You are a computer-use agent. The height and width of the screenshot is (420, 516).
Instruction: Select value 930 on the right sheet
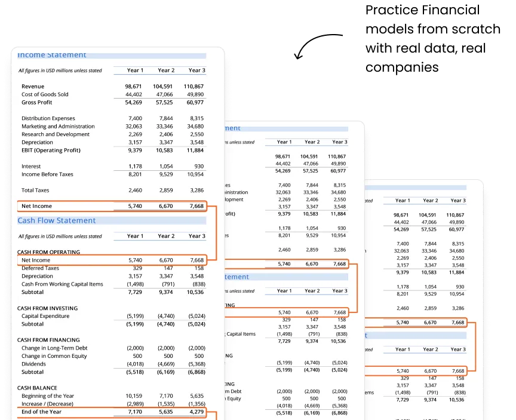tap(460, 287)
